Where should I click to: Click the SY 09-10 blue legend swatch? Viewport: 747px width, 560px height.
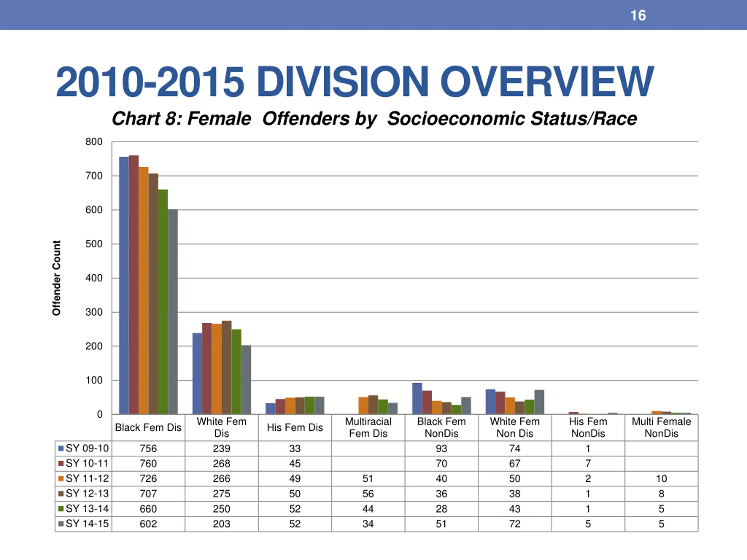[61, 448]
